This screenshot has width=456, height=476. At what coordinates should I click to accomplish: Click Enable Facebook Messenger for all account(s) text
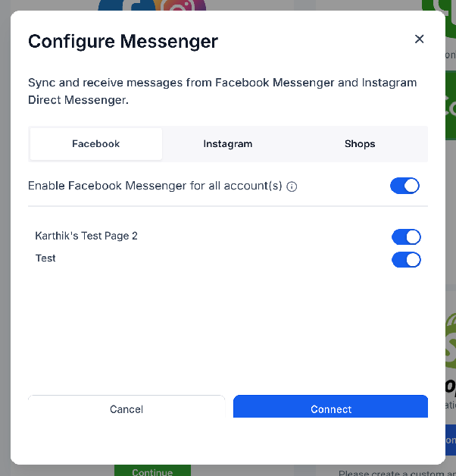coord(155,186)
